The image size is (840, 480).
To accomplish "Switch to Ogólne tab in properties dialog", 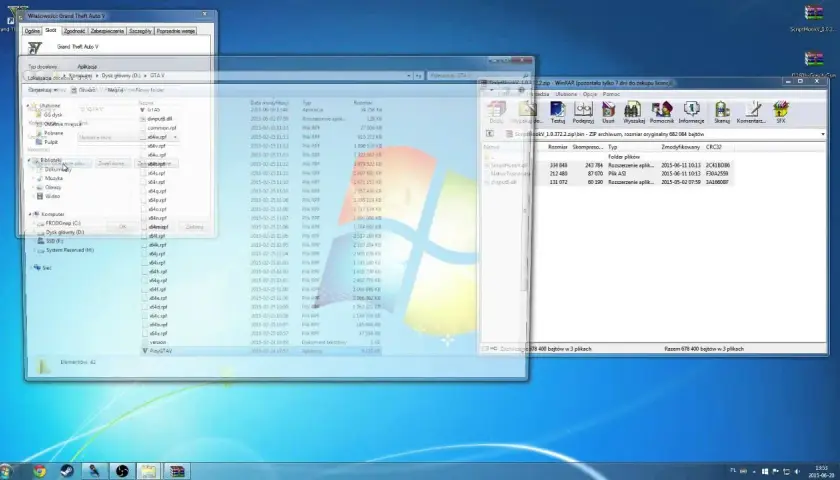I will click(x=32, y=31).
